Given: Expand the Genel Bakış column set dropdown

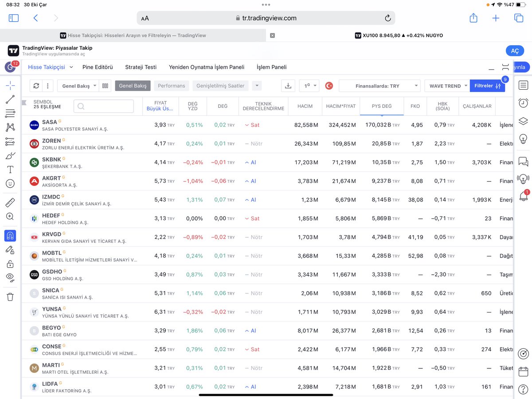Looking at the screenshot, I should pos(78,86).
